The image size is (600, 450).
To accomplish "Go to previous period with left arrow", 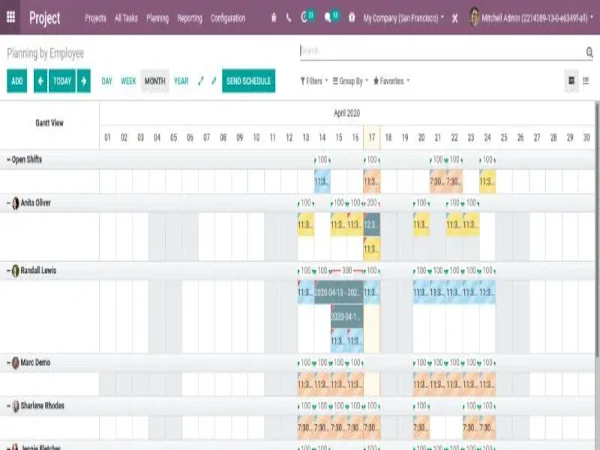I will (40, 81).
